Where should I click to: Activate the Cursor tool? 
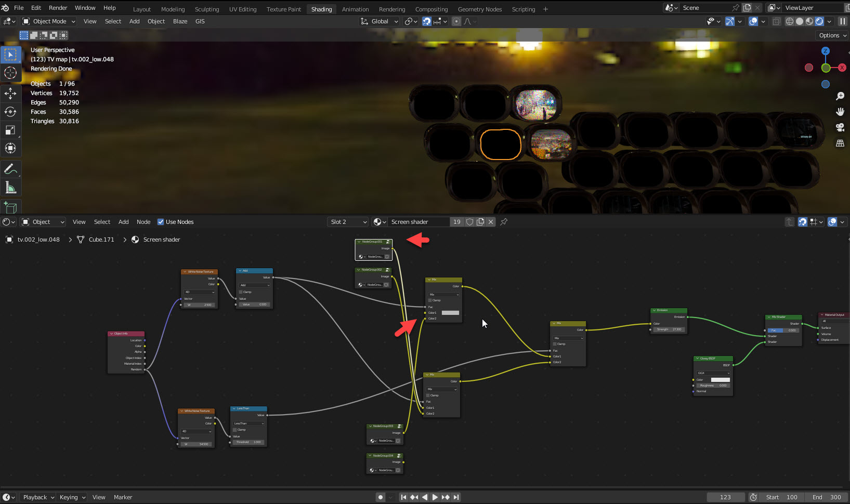pos(10,73)
